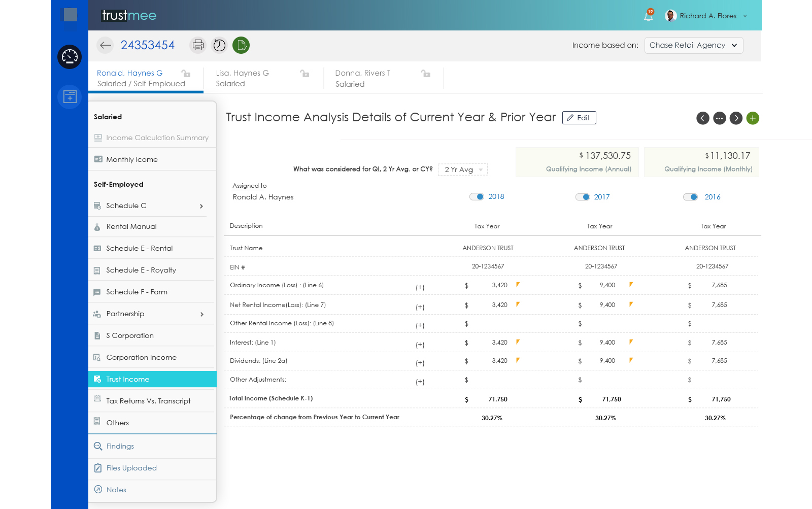Click the green plus add button
This screenshot has width=812, height=509.
pyautogui.click(x=753, y=118)
